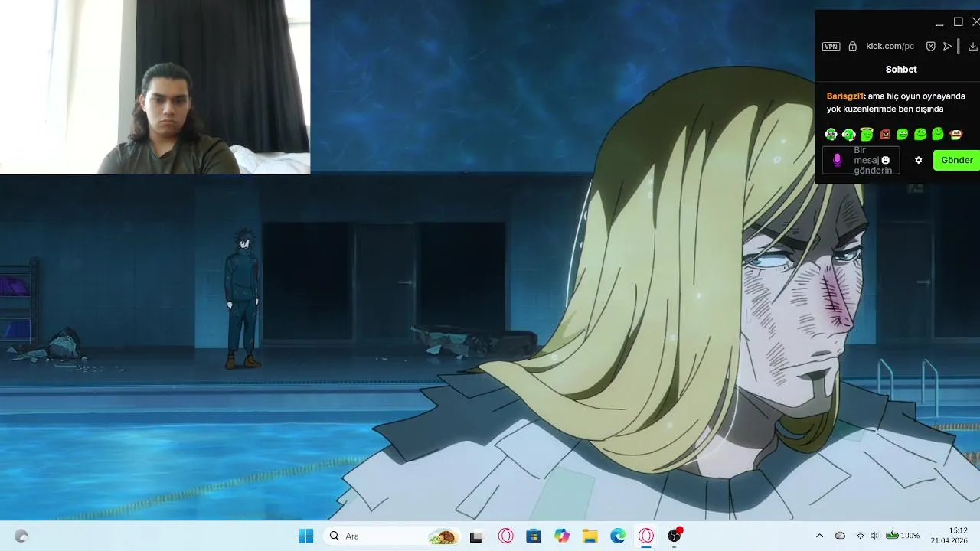Select the halo angel green emote
980x551 pixels.
click(x=867, y=135)
